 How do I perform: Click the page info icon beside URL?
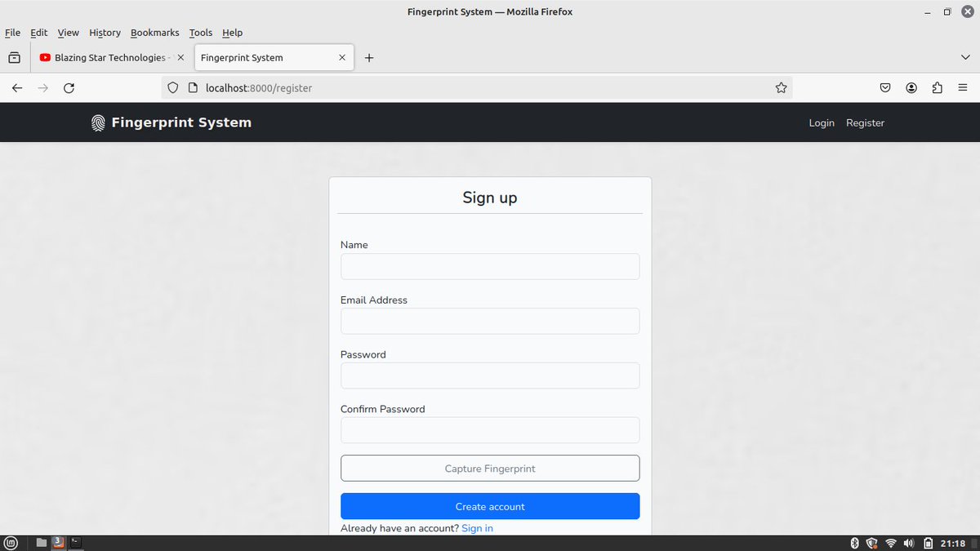pyautogui.click(x=193, y=88)
